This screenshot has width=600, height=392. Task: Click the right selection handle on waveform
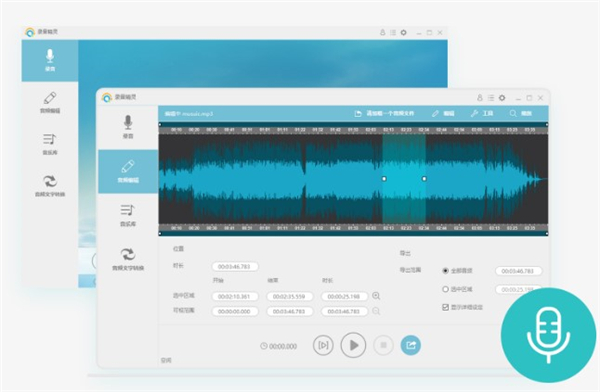pos(424,179)
